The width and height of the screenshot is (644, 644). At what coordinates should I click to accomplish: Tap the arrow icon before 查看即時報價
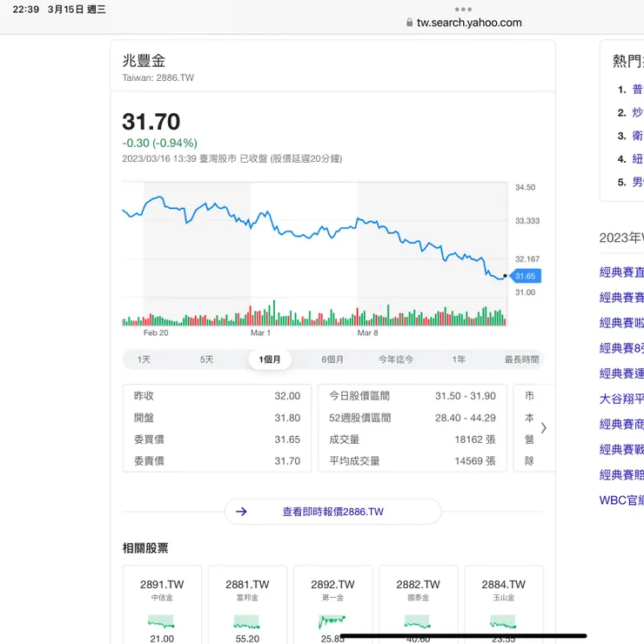click(x=241, y=512)
